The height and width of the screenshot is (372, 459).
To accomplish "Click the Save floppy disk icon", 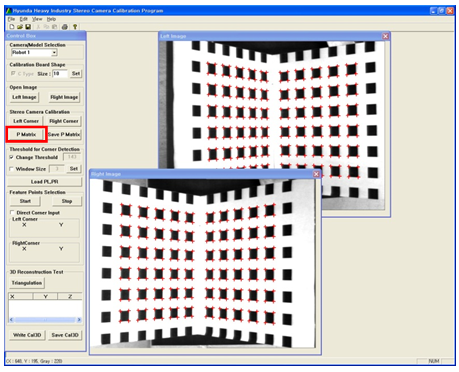I will 28,27.
